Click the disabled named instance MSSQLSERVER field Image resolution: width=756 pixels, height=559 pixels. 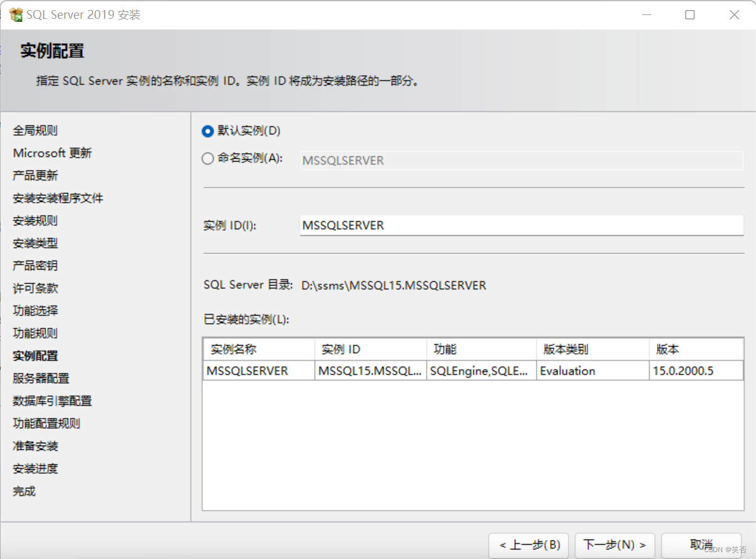pyautogui.click(x=522, y=160)
